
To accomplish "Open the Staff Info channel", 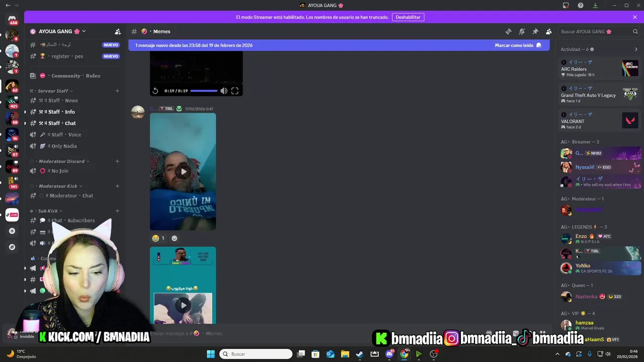I will click(x=74, y=112).
